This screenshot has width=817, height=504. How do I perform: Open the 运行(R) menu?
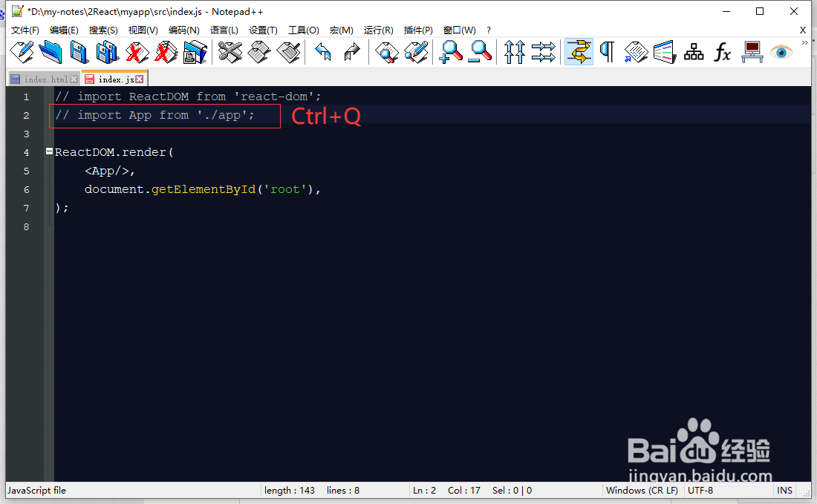[x=378, y=30]
